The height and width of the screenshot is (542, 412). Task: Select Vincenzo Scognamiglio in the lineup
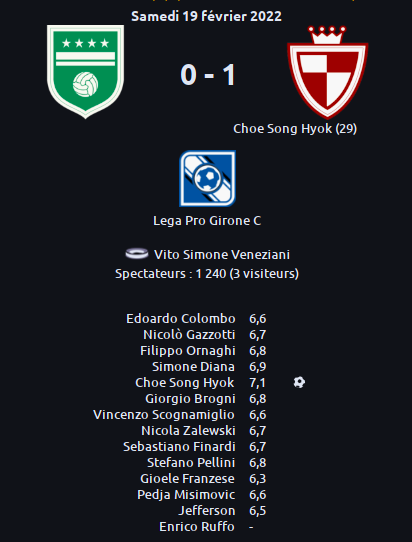coord(164,415)
